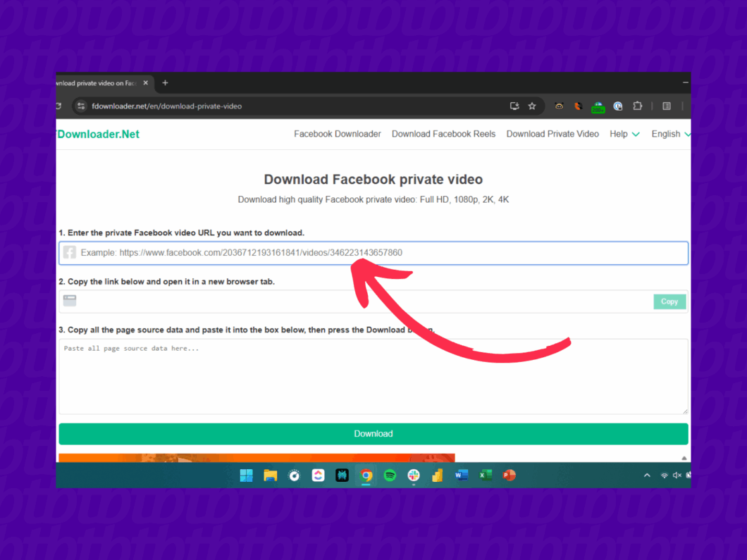The height and width of the screenshot is (560, 747).
Task: Click the Copy button
Action: (669, 301)
